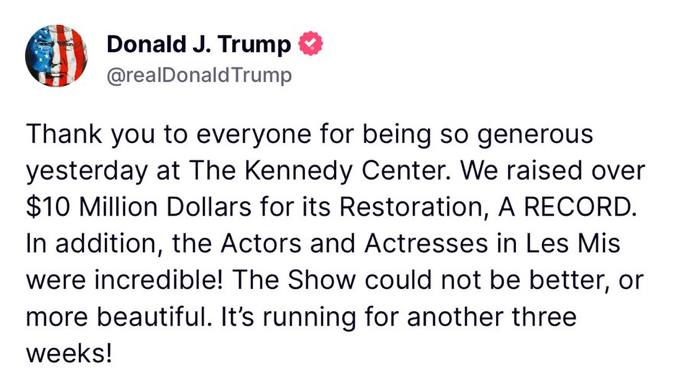Open the flag-painted profile avatar
This screenshot has width=688, height=387.
57,56
